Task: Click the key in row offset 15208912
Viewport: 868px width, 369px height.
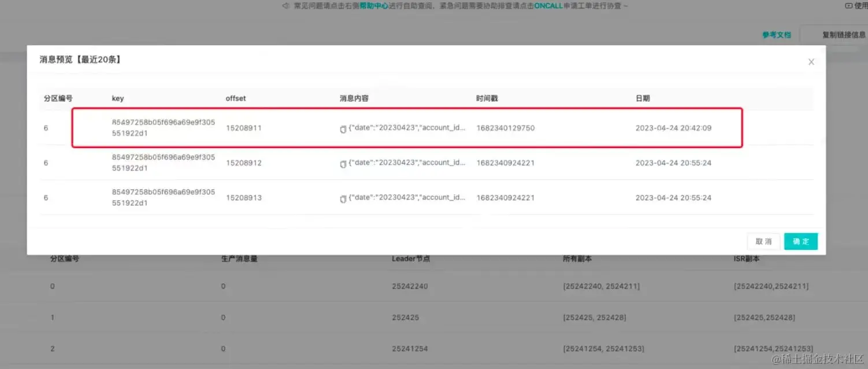Action: click(x=164, y=163)
